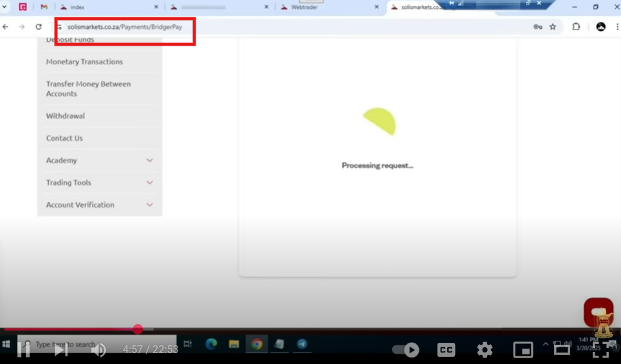Open tab search dropdown arrow

5,6
